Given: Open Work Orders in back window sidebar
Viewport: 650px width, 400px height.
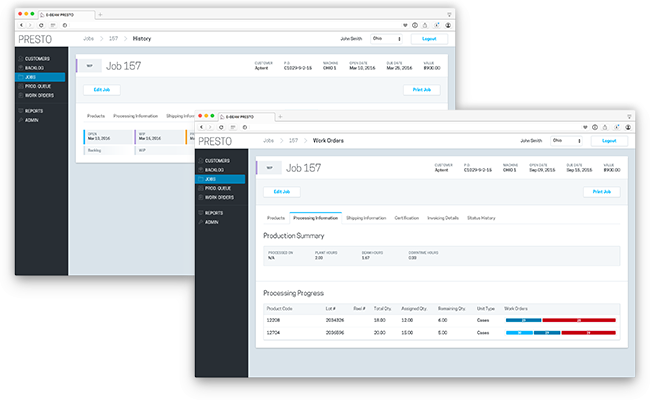Looking at the screenshot, I should [x=39, y=95].
